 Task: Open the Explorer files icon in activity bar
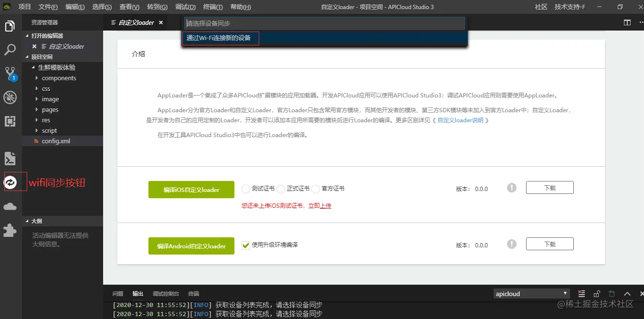10,26
